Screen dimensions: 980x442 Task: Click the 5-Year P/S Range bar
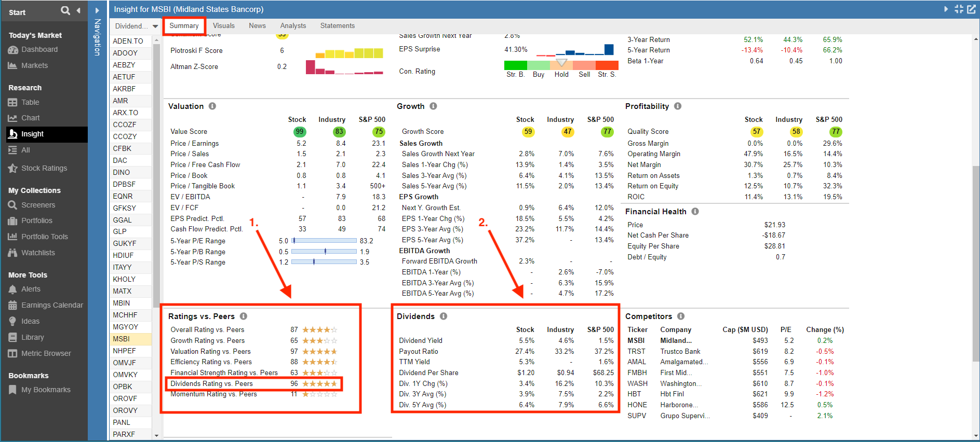[x=324, y=262]
